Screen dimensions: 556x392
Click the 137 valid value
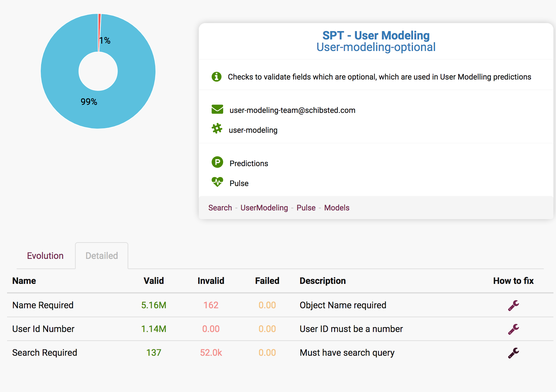(154, 353)
